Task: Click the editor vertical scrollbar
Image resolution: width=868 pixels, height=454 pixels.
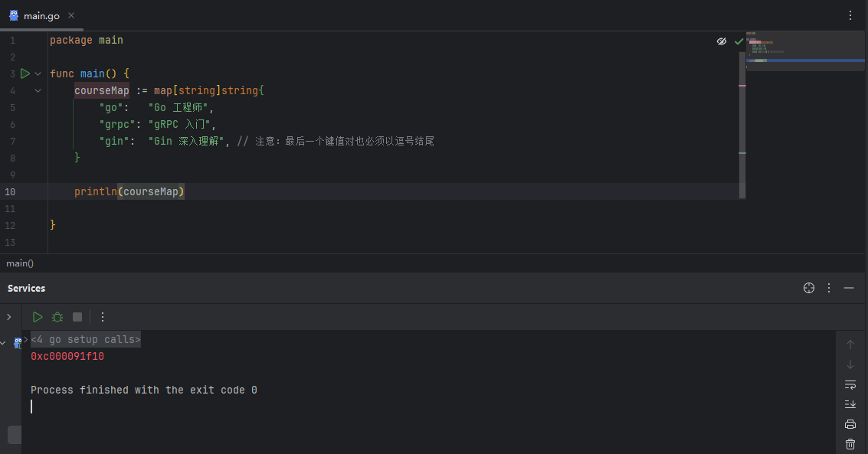Action: pos(742,125)
